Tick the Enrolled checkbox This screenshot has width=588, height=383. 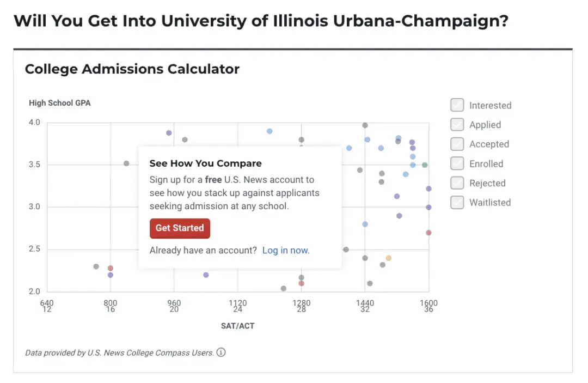tap(457, 163)
